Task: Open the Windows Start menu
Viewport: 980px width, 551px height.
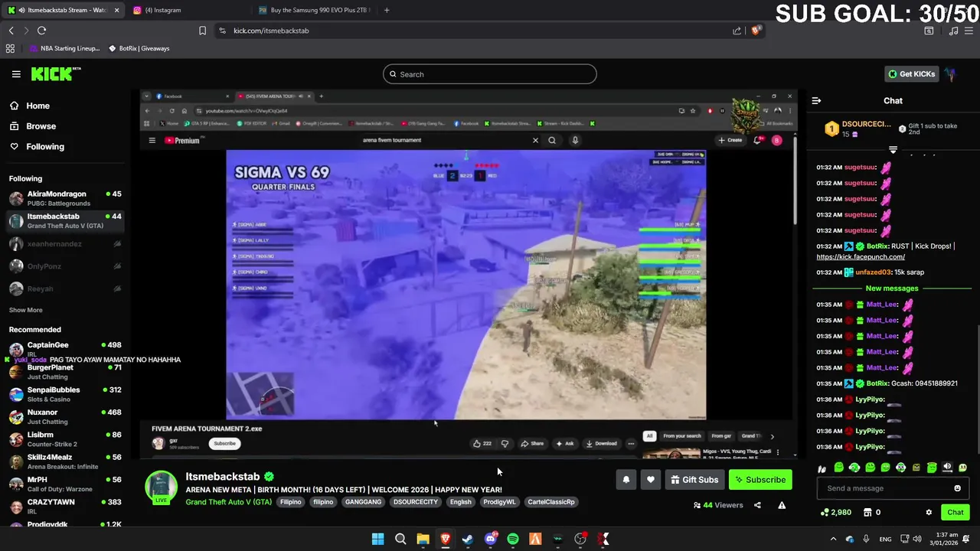Action: tap(377, 540)
